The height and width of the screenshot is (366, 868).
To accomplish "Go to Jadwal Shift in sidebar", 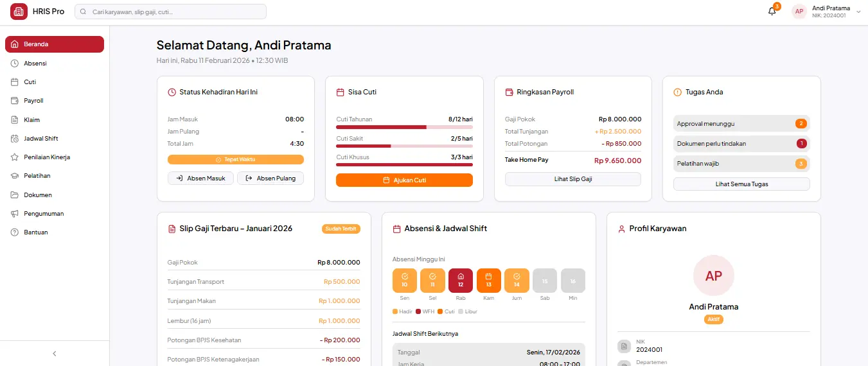I will coord(41,139).
